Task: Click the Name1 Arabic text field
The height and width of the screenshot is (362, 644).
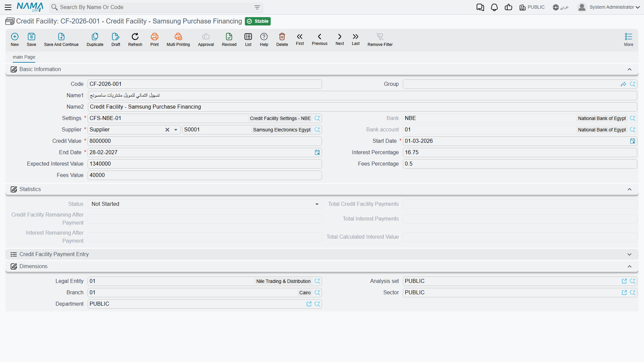Action: tap(362, 96)
